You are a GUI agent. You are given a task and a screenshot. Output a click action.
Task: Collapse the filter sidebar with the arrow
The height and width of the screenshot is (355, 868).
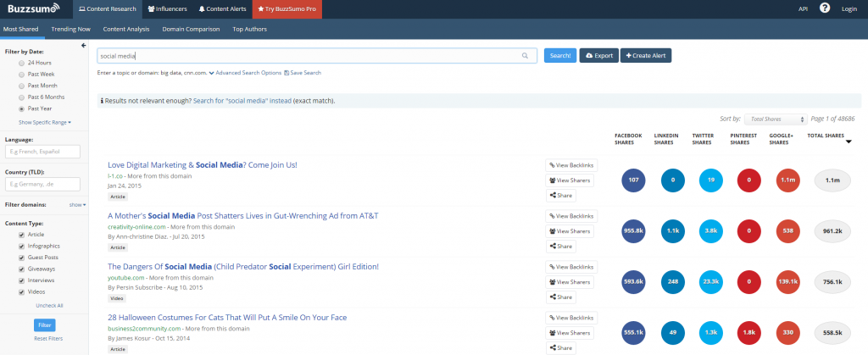[84, 46]
